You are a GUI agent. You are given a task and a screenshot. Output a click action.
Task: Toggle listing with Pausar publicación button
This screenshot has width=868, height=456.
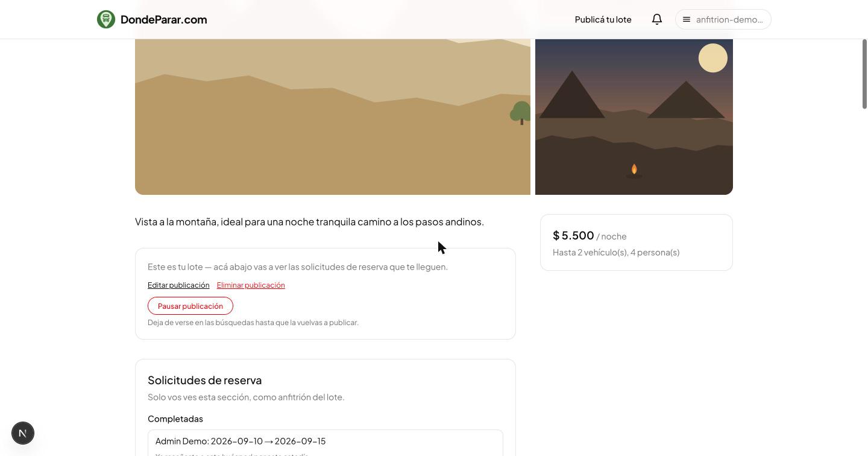(x=190, y=306)
